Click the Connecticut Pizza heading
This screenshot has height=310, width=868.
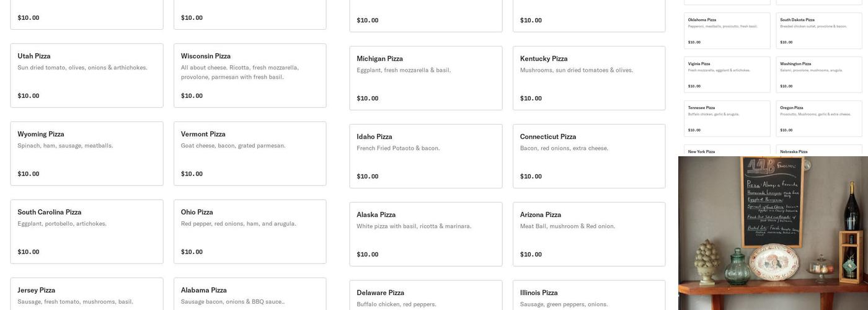pyautogui.click(x=548, y=137)
